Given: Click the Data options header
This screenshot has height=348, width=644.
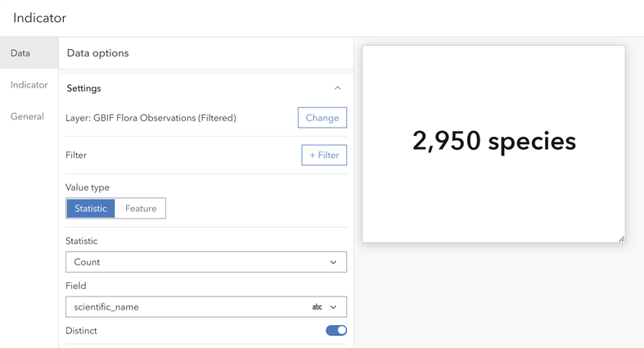Looking at the screenshot, I should [97, 53].
